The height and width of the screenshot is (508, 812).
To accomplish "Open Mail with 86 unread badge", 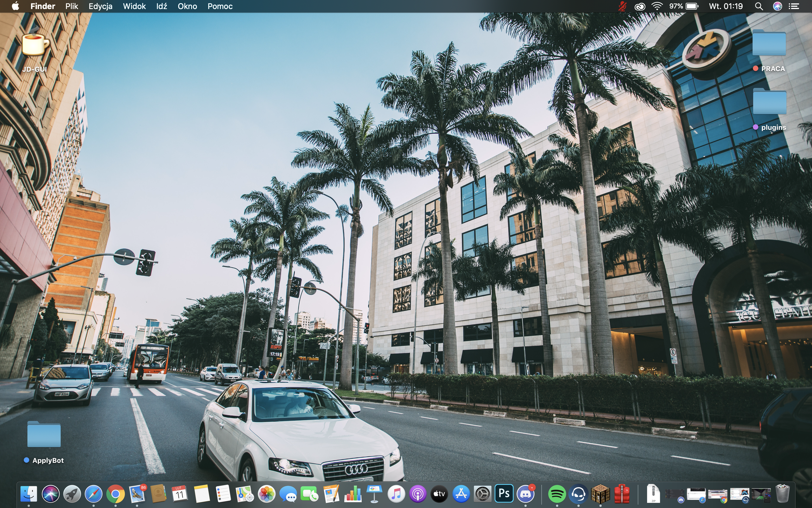I will (137, 494).
